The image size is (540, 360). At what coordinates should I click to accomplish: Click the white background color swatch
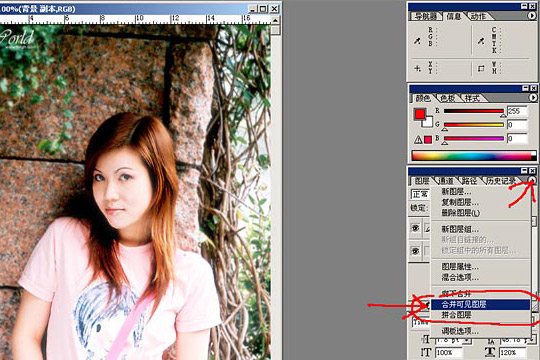pyautogui.click(x=428, y=122)
